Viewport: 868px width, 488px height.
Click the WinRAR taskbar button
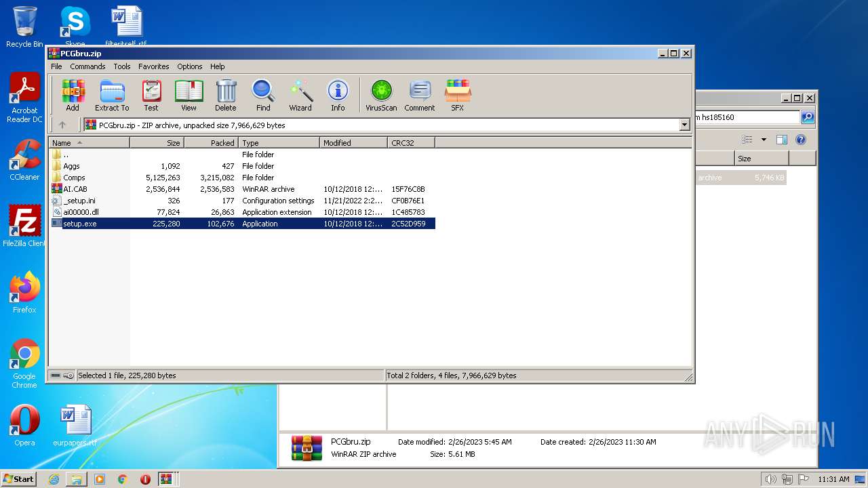point(166,479)
